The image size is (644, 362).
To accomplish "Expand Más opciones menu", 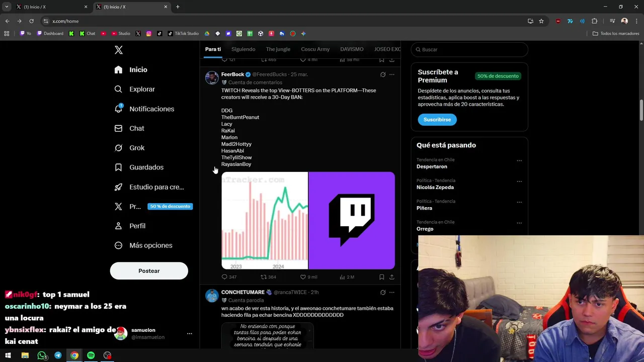I will point(143,245).
